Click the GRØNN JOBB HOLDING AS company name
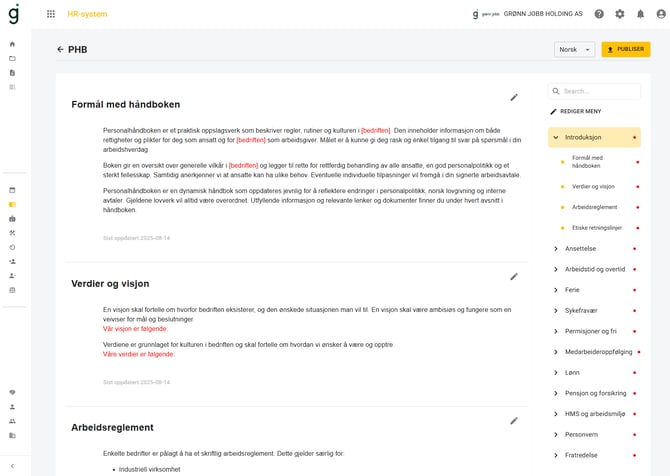 pyautogui.click(x=543, y=14)
